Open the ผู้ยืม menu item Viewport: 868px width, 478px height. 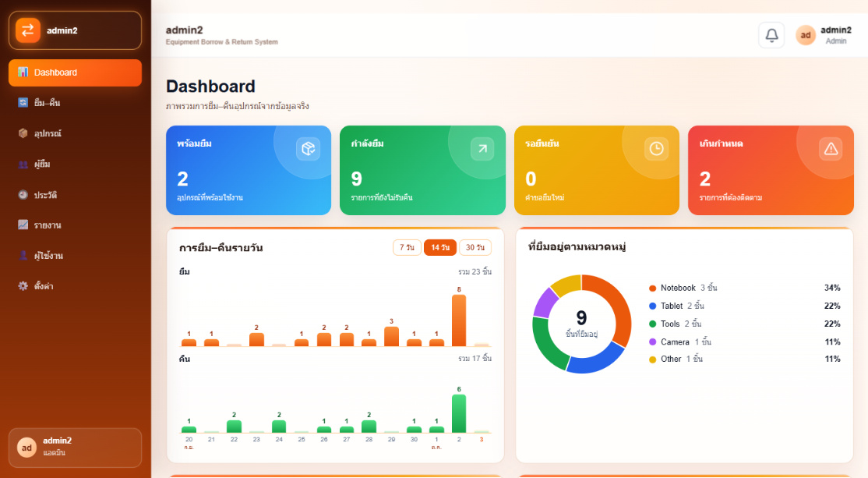coord(76,164)
